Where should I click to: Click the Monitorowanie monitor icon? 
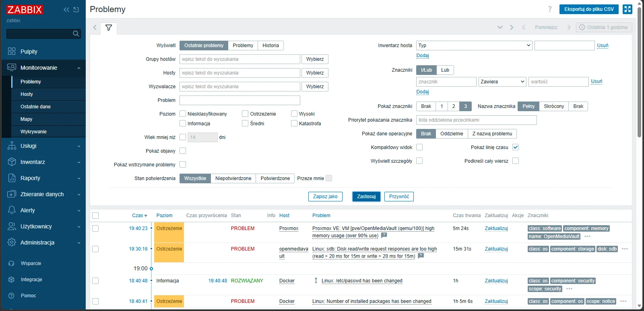(12, 68)
